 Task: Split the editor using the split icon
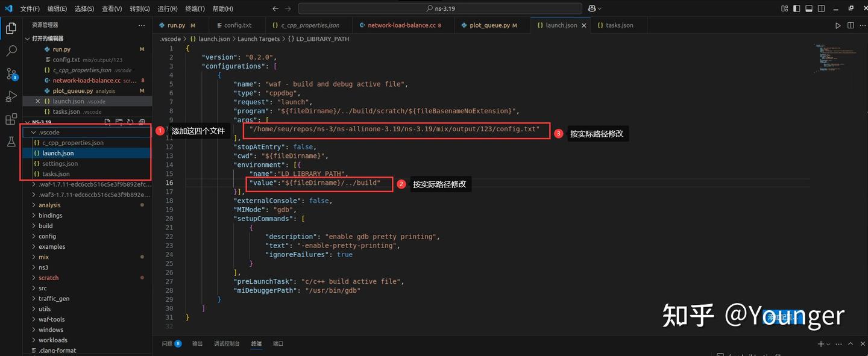coord(851,25)
